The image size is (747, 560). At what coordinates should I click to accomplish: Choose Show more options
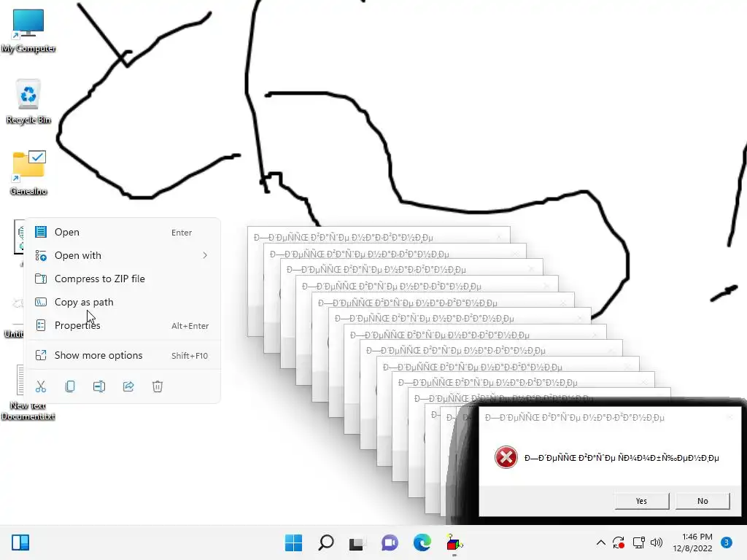[123, 355]
